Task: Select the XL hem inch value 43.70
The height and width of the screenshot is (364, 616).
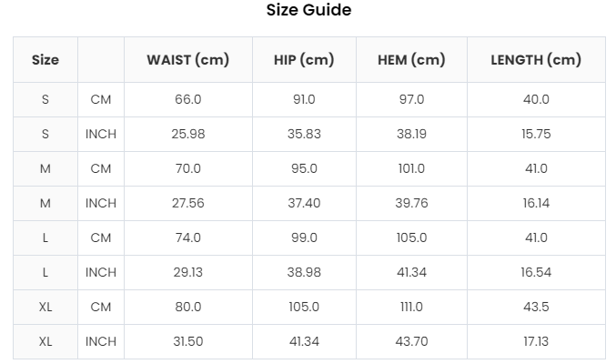Action: tap(411, 341)
